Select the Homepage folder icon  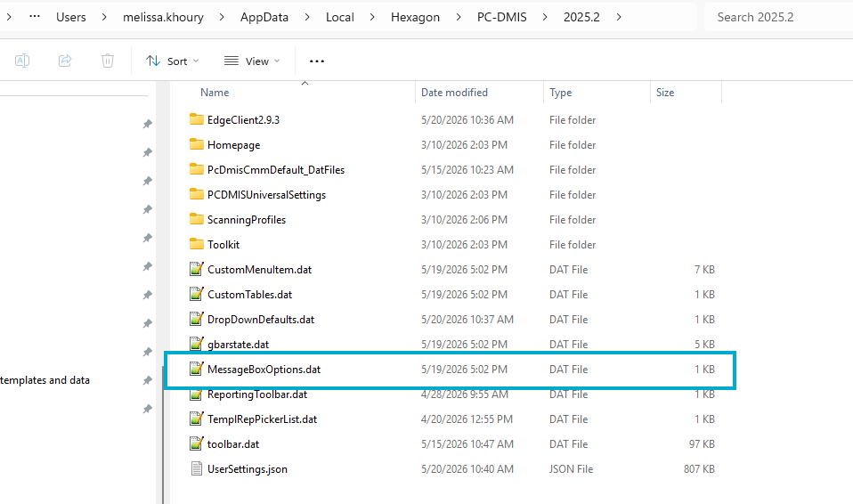[197, 144]
